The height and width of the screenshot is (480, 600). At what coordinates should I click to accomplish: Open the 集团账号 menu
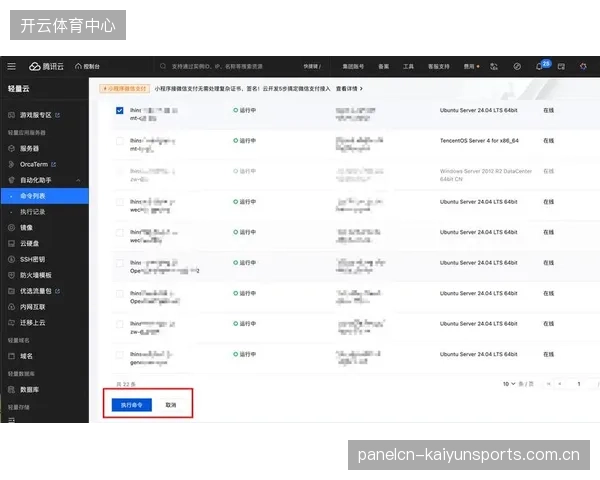coord(353,67)
